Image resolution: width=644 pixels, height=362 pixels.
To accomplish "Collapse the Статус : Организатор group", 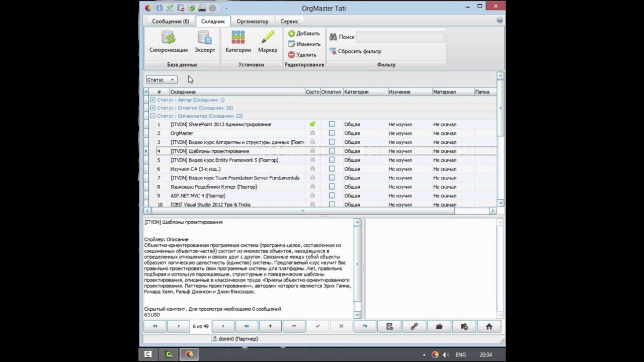I will tap(153, 116).
